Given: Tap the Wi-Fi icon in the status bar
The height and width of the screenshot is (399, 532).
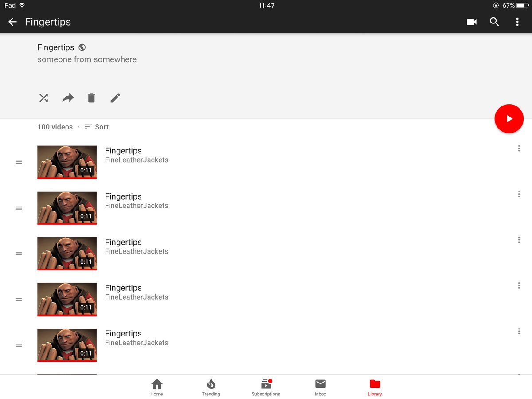Looking at the screenshot, I should (x=22, y=5).
